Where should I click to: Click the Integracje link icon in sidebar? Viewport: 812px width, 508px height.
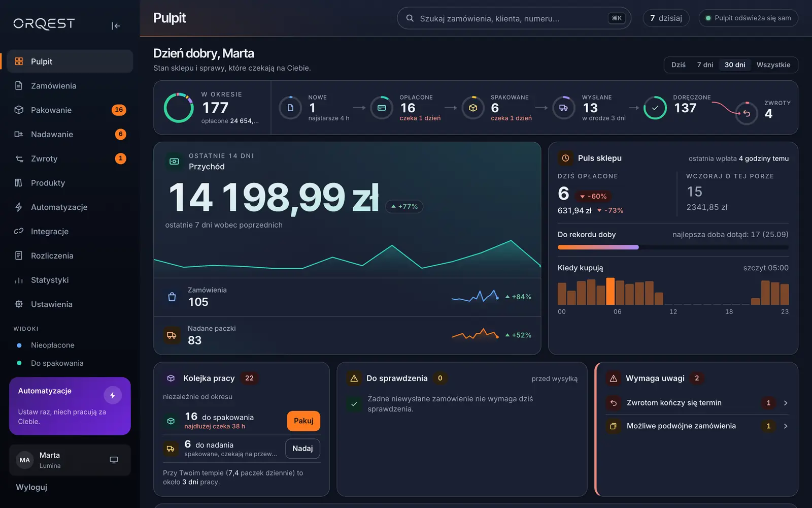(x=19, y=232)
